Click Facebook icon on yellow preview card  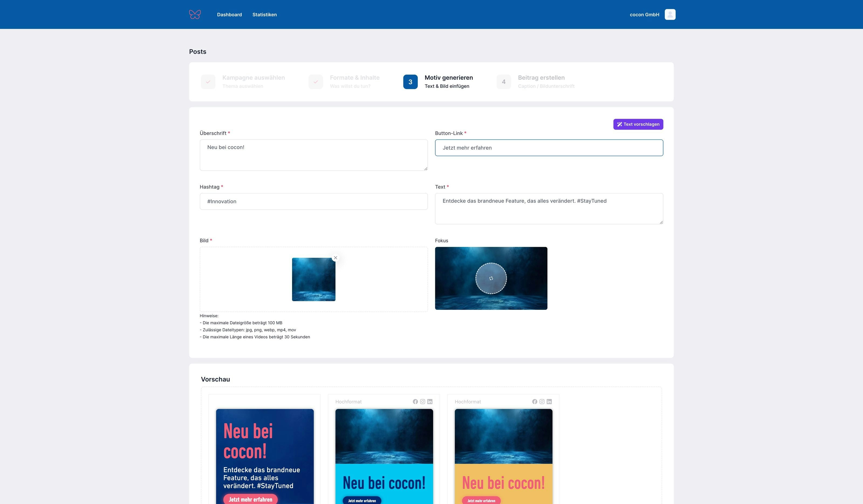coord(535,402)
